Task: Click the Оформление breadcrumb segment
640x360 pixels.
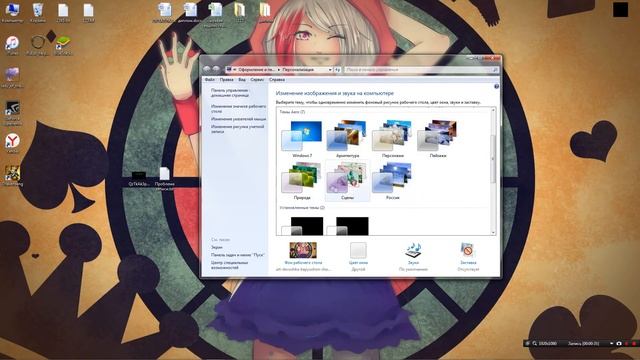Action: [x=256, y=70]
